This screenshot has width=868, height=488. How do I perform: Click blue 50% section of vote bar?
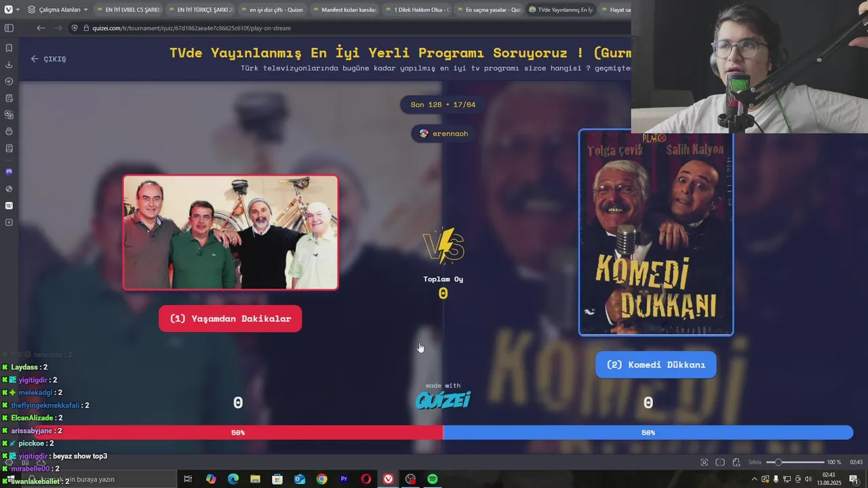(648, 432)
